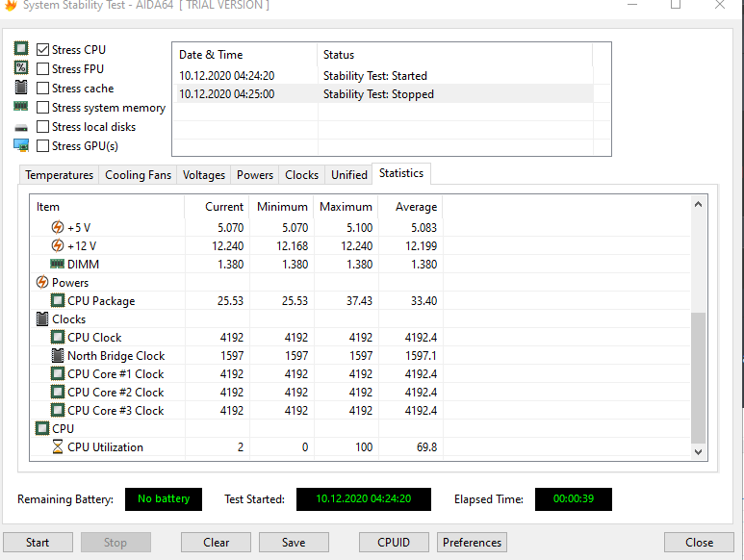
Task: Click the Elapsed Time value 00:00:39
Action: pyautogui.click(x=574, y=498)
